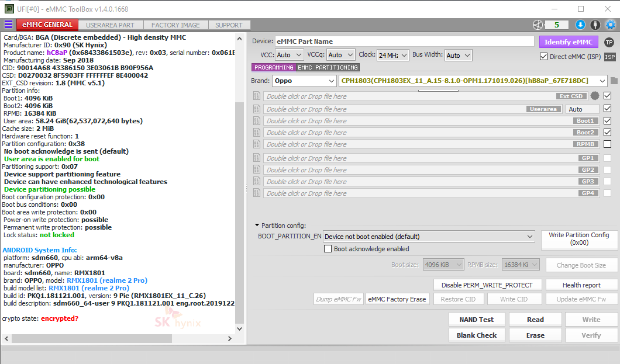
Task: Open the purple hamburger menu icon
Action: coord(8,25)
